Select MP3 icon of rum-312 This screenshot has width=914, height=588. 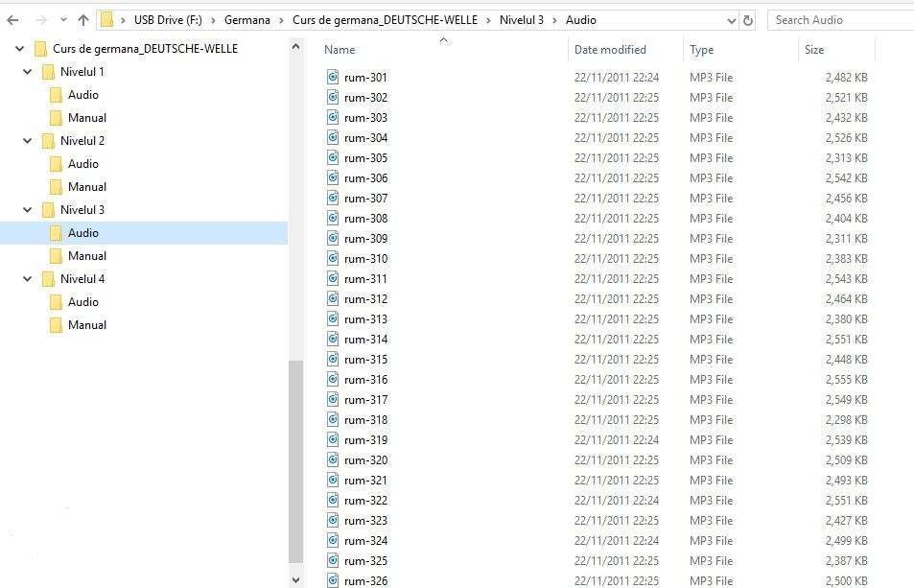(333, 299)
